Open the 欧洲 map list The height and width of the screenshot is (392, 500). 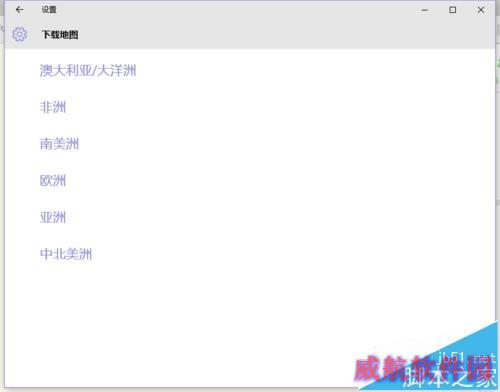click(53, 181)
